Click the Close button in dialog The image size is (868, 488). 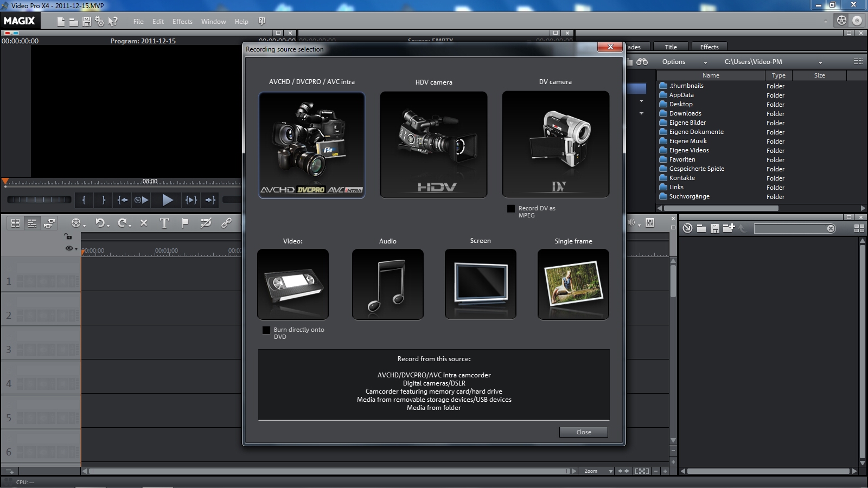(x=584, y=432)
